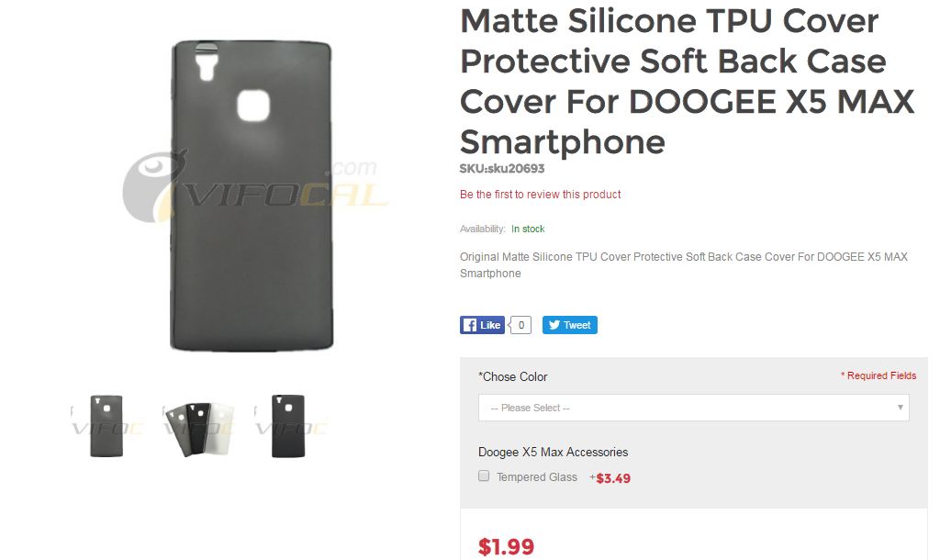
Task: Click the Tempered Glass label text
Action: click(536, 477)
